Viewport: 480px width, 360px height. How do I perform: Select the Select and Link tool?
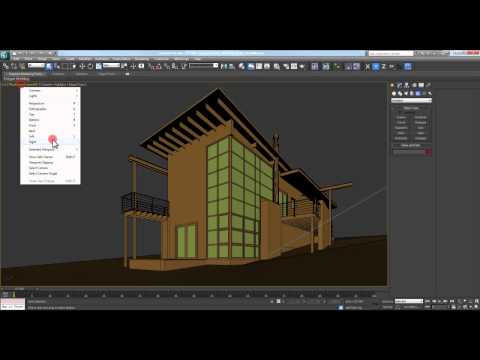6,67
